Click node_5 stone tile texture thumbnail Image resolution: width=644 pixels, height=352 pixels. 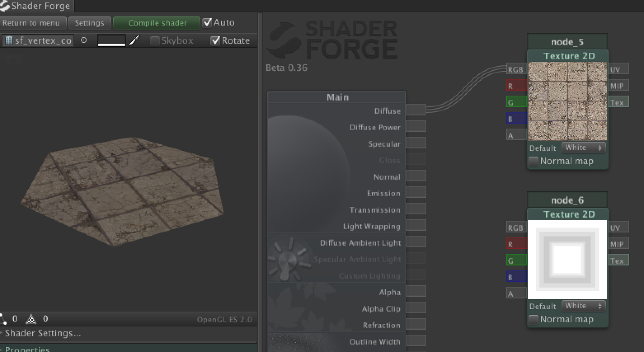click(567, 101)
